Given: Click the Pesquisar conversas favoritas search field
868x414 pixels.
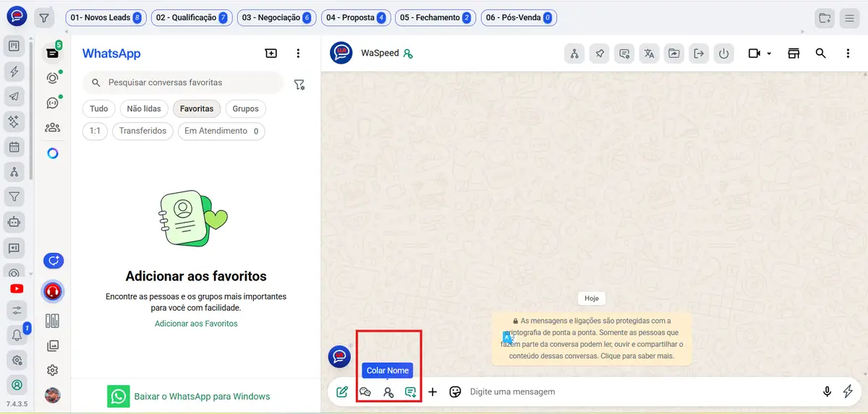Looking at the screenshot, I should point(183,82).
